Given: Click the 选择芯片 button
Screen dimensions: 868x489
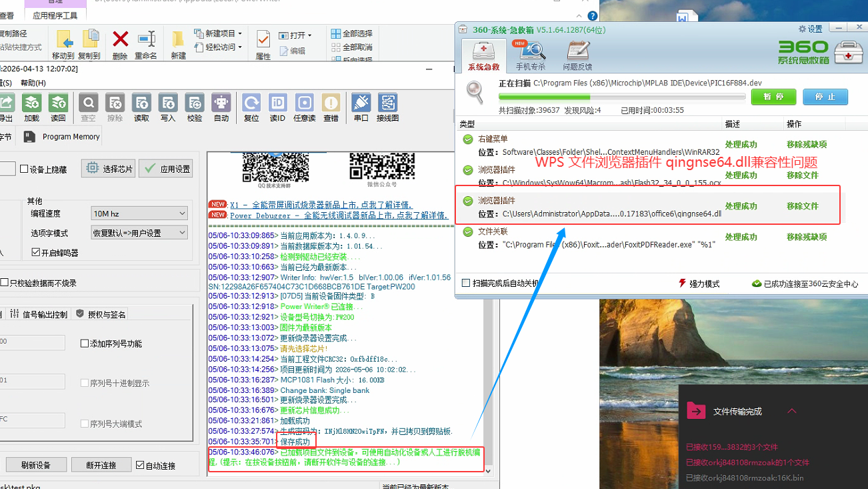Looking at the screenshot, I should point(109,169).
